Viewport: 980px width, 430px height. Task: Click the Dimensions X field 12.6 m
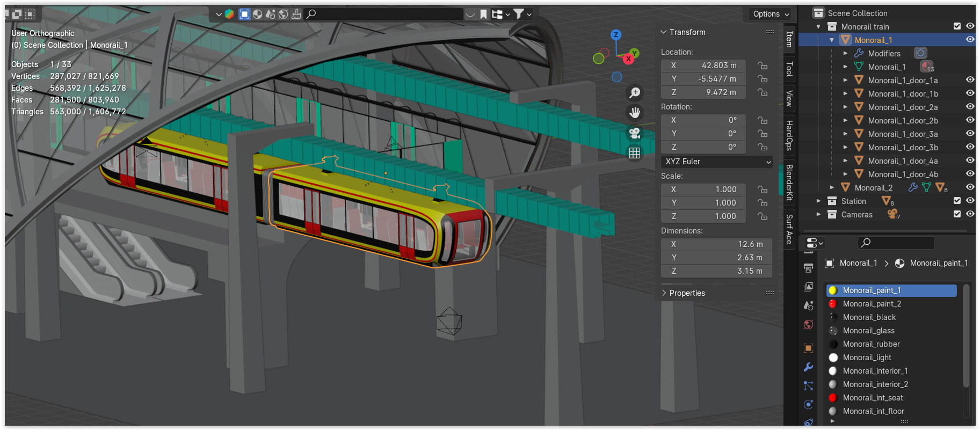(x=716, y=244)
